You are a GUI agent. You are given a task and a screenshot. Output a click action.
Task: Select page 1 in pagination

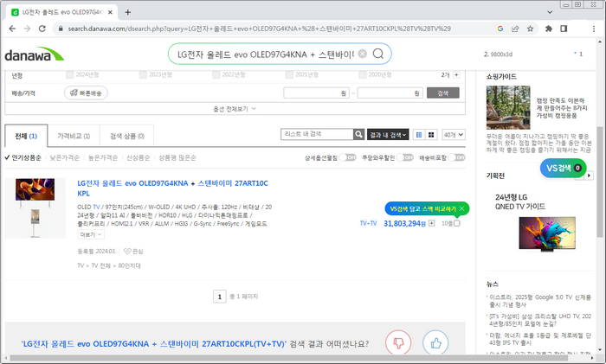pyautogui.click(x=220, y=297)
